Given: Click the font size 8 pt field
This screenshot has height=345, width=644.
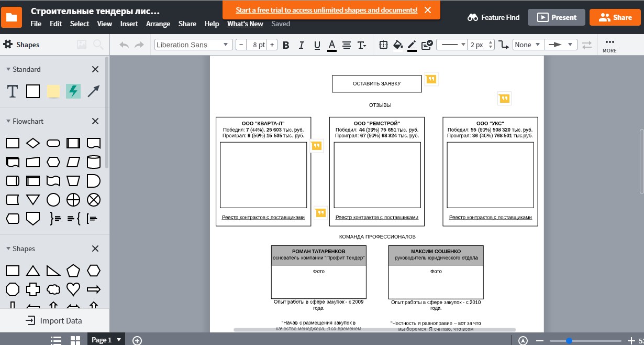Looking at the screenshot, I should coord(257,45).
